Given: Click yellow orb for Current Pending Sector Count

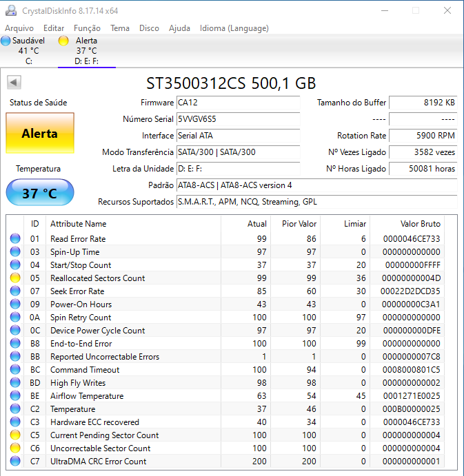Looking at the screenshot, I should click(x=15, y=435).
